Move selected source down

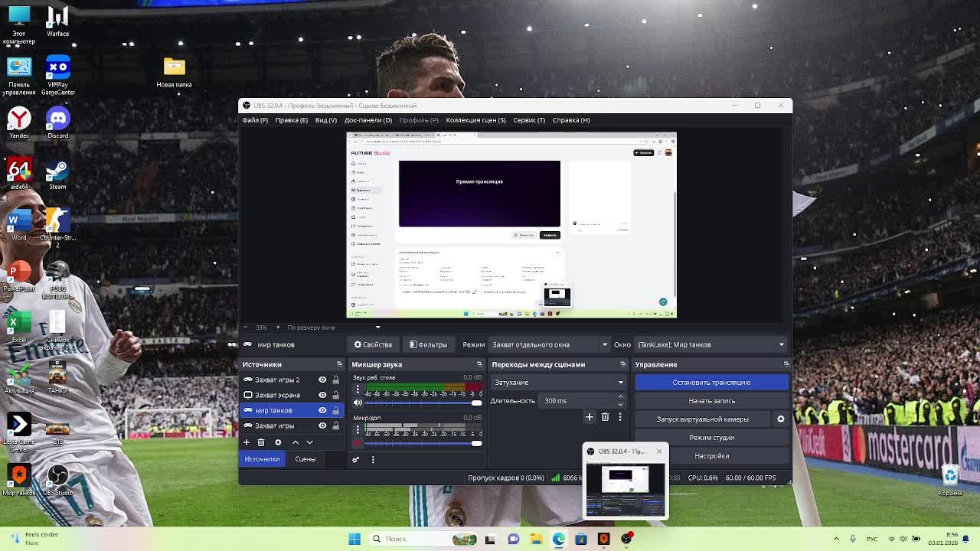click(310, 442)
